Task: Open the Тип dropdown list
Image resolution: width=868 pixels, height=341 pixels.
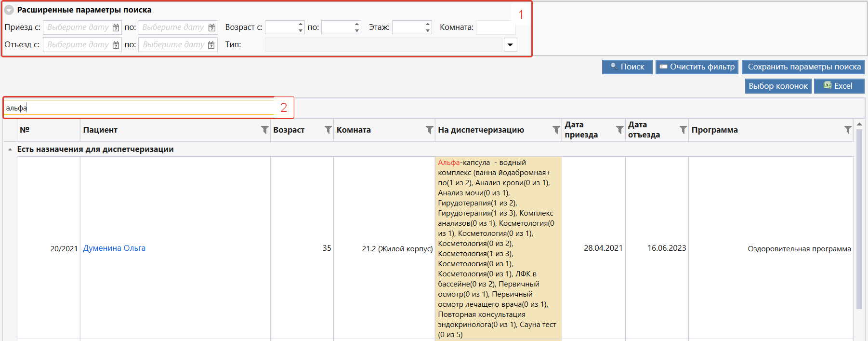Action: [510, 45]
